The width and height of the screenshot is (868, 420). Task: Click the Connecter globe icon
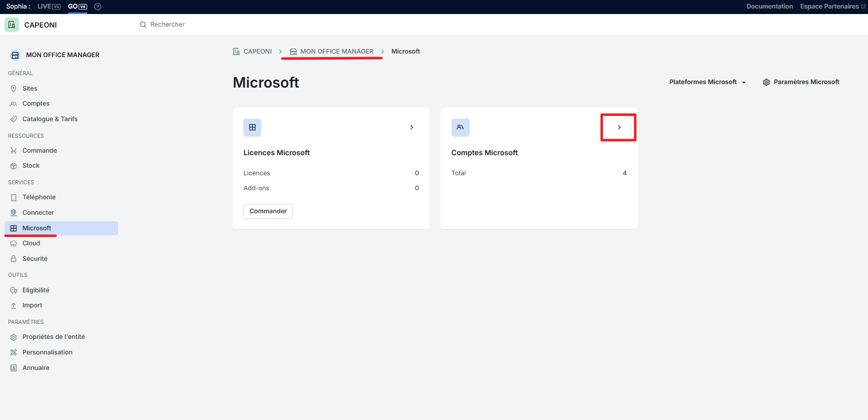pyautogui.click(x=14, y=213)
